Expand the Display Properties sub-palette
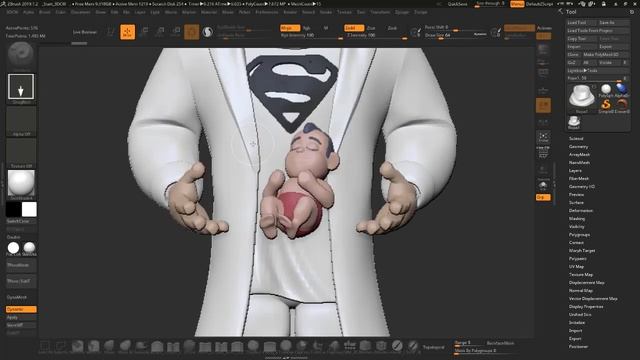 (586, 307)
